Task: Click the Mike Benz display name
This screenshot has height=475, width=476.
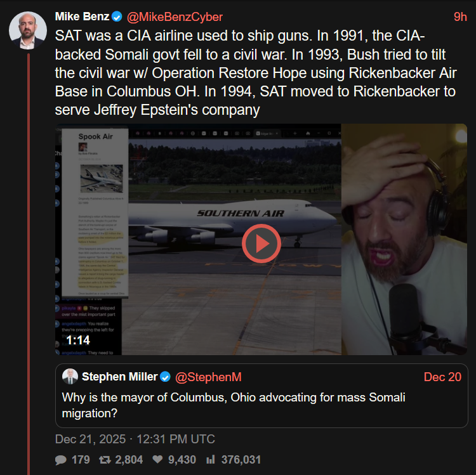Action: pos(82,17)
